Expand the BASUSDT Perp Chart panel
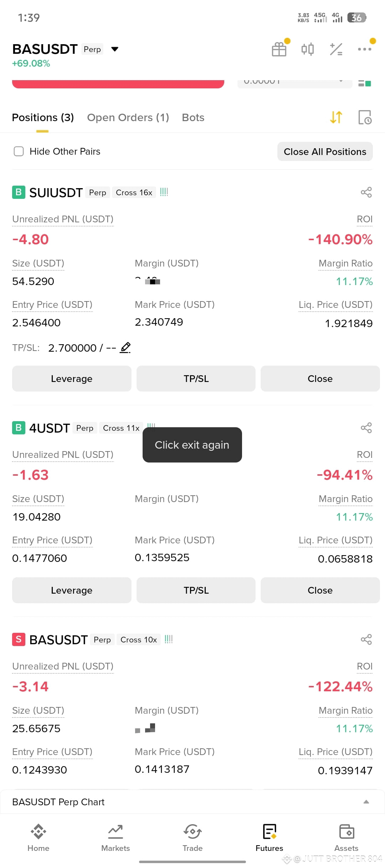This screenshot has height=868, width=385. [x=366, y=802]
